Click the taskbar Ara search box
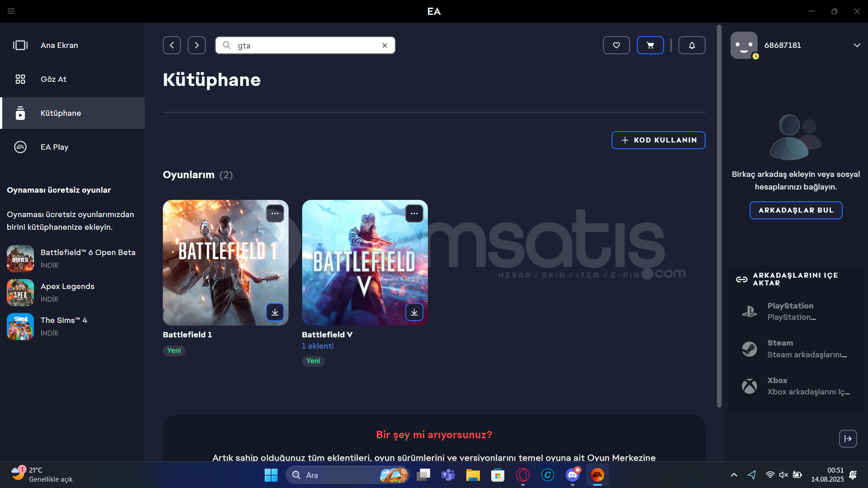 (x=347, y=475)
